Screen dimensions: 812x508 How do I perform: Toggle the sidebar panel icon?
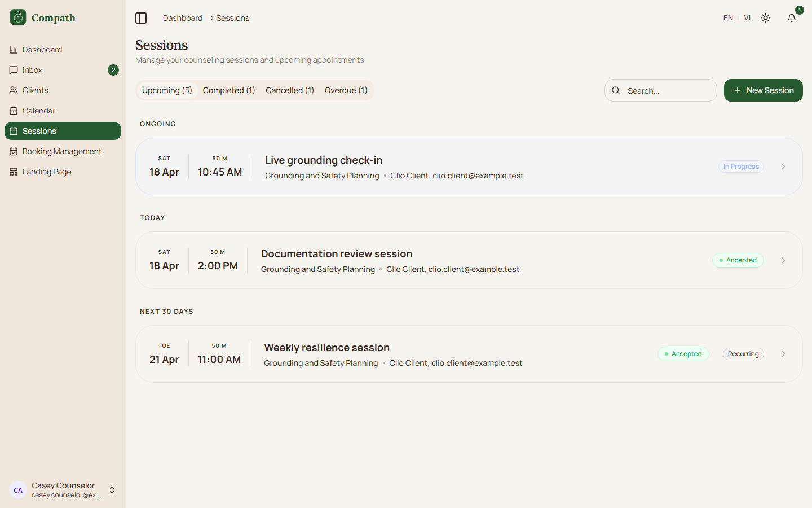pyautogui.click(x=141, y=18)
